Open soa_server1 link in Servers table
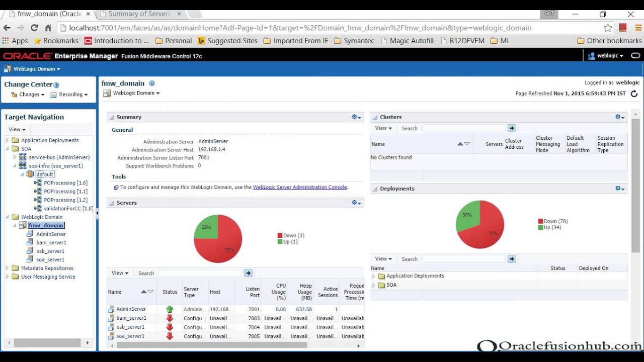Image resolution: width=644 pixels, height=362 pixels. coord(130,336)
